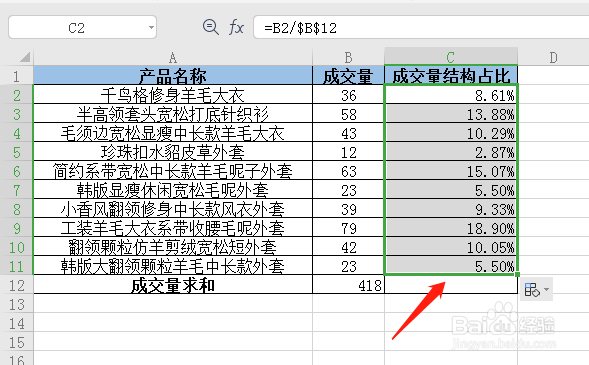This screenshot has width=589, height=365.
Task: Click cell with value 43
Action: 348,133
